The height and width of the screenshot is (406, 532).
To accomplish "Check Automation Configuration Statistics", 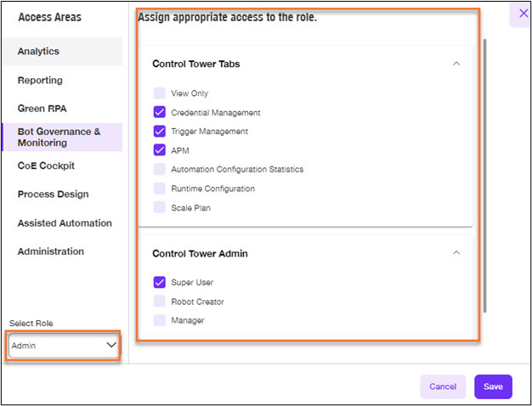I will [x=160, y=169].
